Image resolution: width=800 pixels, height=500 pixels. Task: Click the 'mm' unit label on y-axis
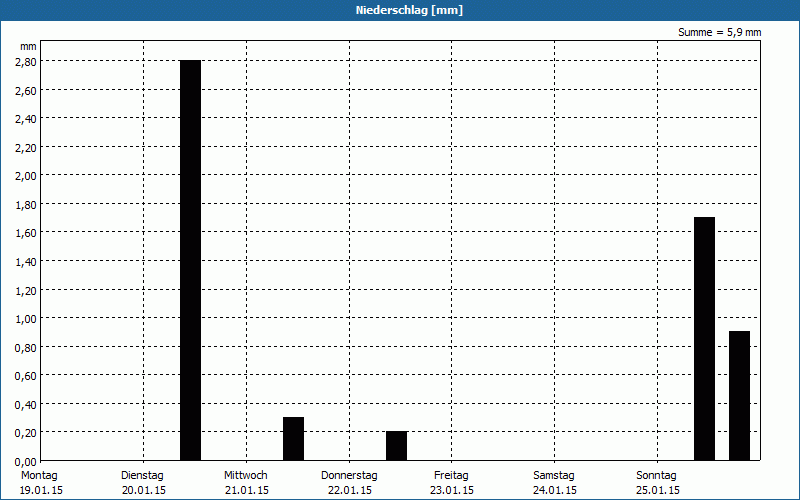point(28,46)
